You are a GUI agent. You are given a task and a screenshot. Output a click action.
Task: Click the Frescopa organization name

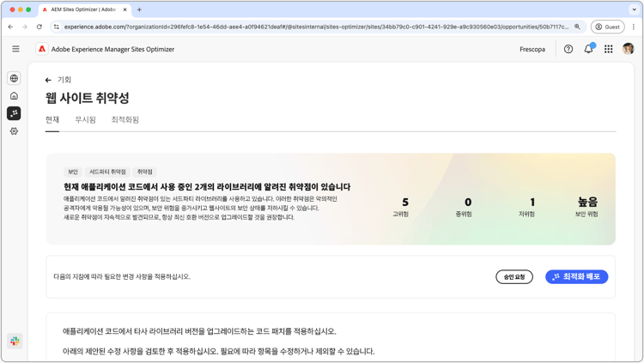tap(532, 49)
